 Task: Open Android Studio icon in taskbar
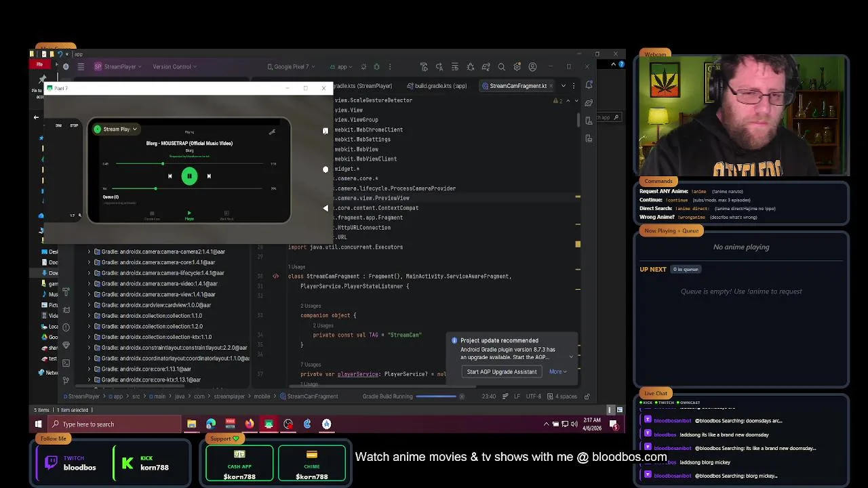pos(327,424)
